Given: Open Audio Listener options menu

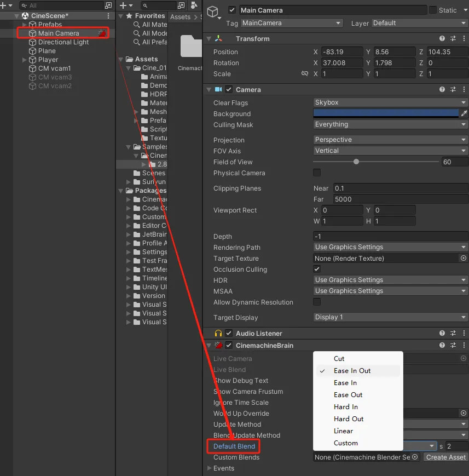Looking at the screenshot, I should coord(464,334).
